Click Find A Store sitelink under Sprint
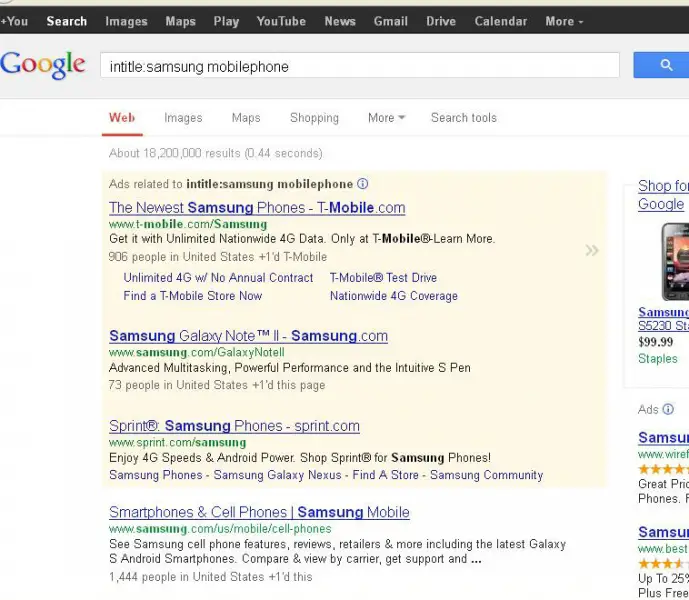Image resolution: width=689 pixels, height=600 pixels. coord(385,475)
